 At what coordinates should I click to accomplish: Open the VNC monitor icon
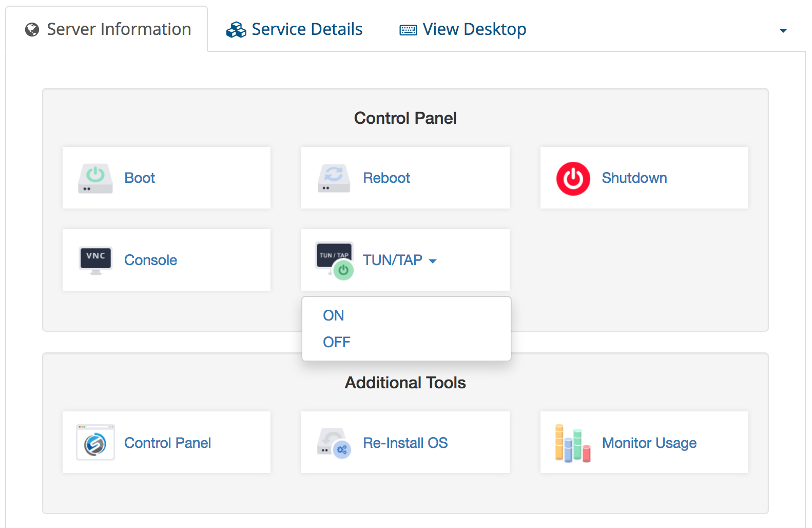point(95,260)
